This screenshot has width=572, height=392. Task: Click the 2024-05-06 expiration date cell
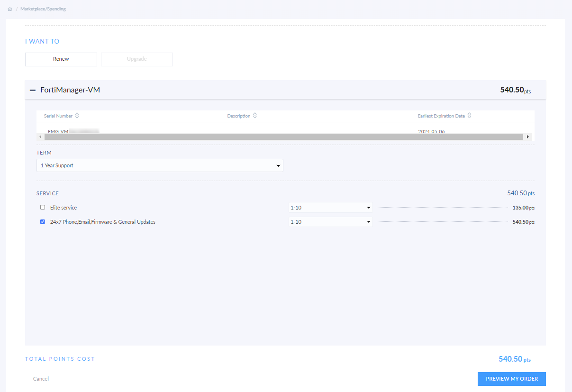pos(431,131)
